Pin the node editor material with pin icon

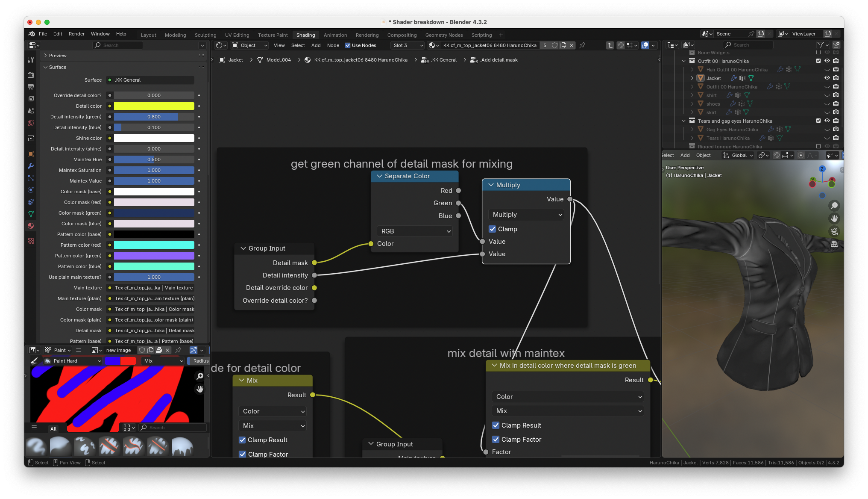[582, 45]
